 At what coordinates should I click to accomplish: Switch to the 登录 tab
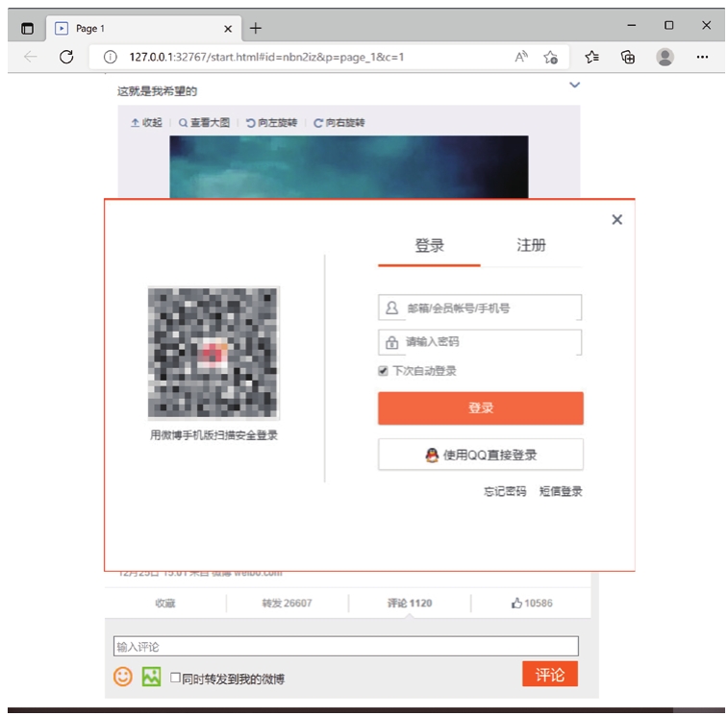[x=429, y=245]
